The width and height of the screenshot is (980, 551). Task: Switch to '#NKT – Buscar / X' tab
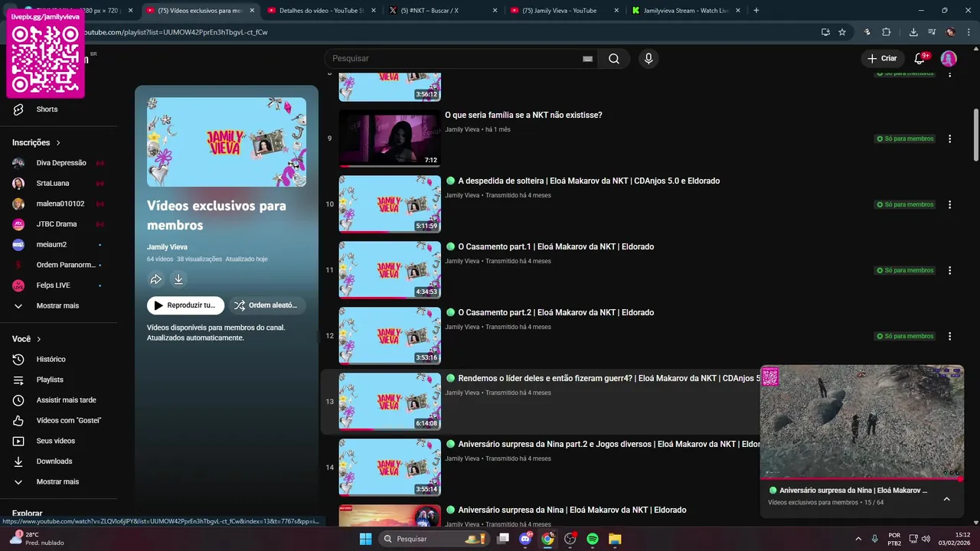(x=443, y=11)
